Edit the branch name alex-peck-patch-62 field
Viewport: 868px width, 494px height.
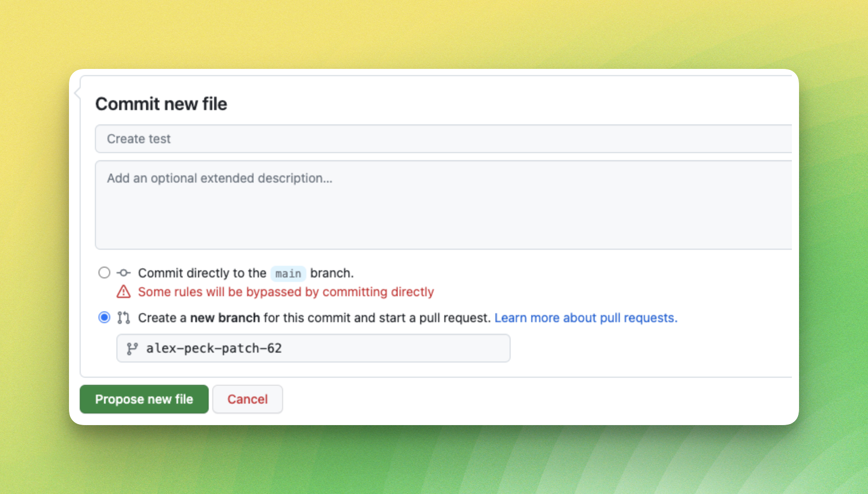pos(314,348)
